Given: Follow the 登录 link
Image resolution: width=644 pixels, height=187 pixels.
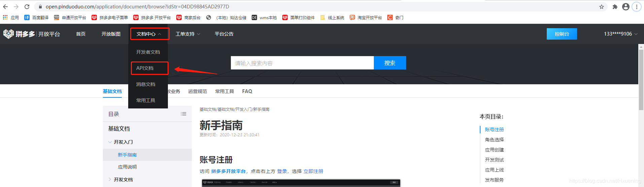Looking at the screenshot, I should [x=282, y=171].
